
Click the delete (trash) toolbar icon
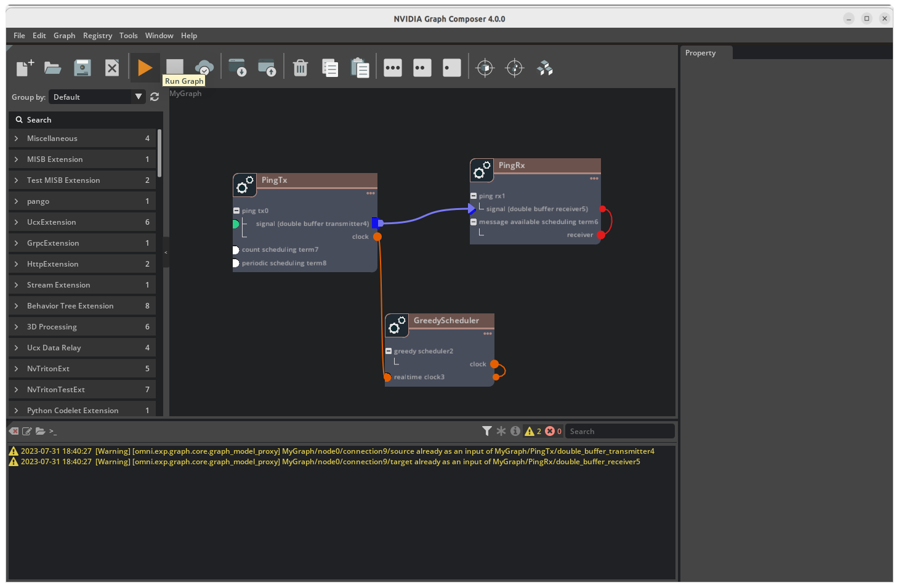pyautogui.click(x=300, y=68)
